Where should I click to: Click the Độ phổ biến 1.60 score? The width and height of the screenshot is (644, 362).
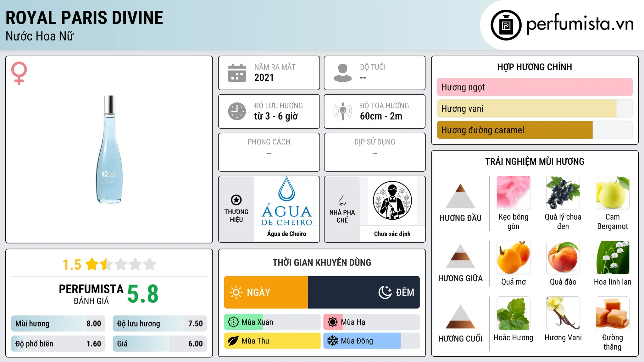[x=58, y=344]
